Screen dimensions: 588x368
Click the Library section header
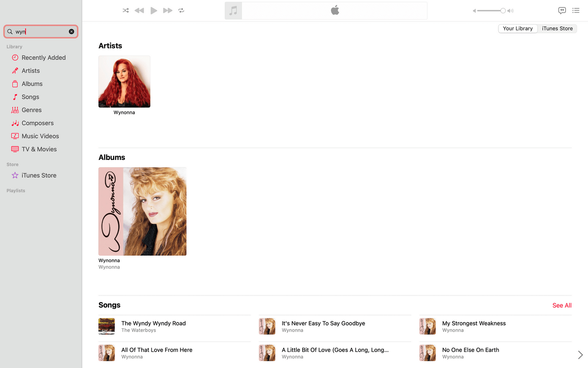click(14, 47)
